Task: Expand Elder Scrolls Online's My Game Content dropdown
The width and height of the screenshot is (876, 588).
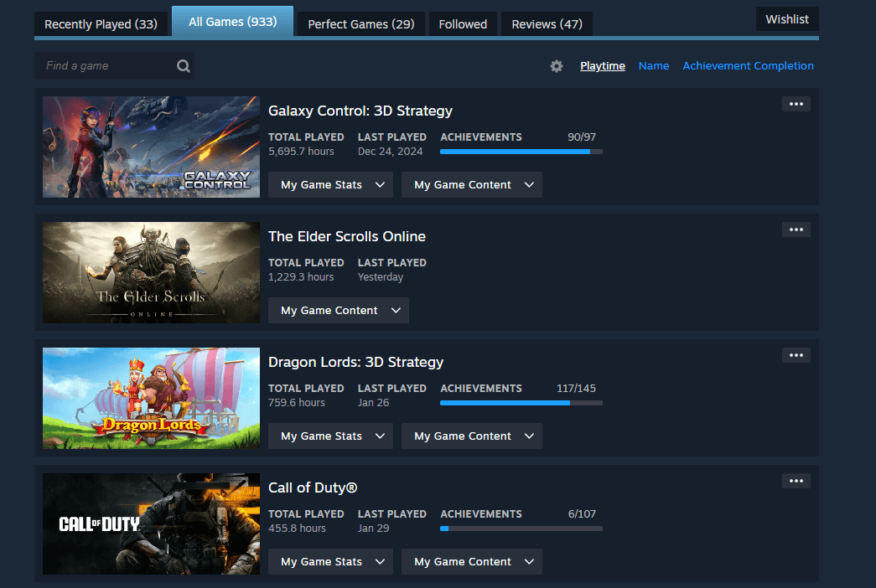Action: click(338, 311)
